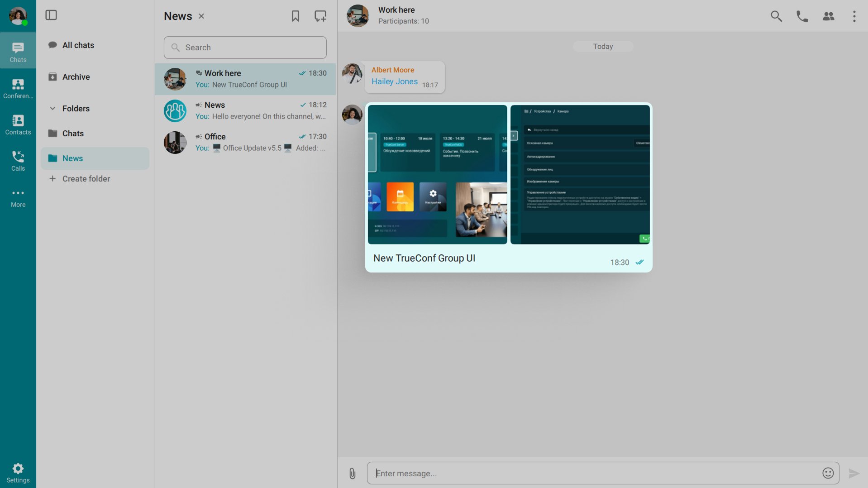Viewport: 868px width, 488px height.
Task: Click the Albert Moore sender name
Action: pyautogui.click(x=393, y=70)
